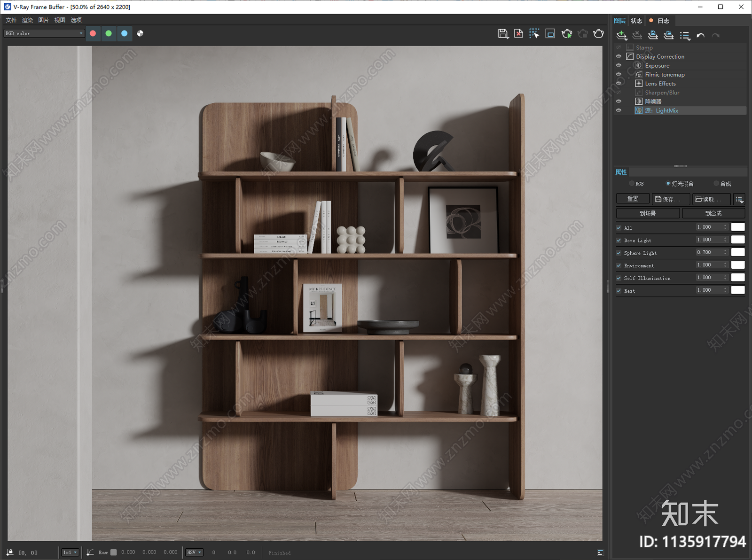
Task: Uncheck the Dome Light checkbox
Action: click(x=619, y=241)
